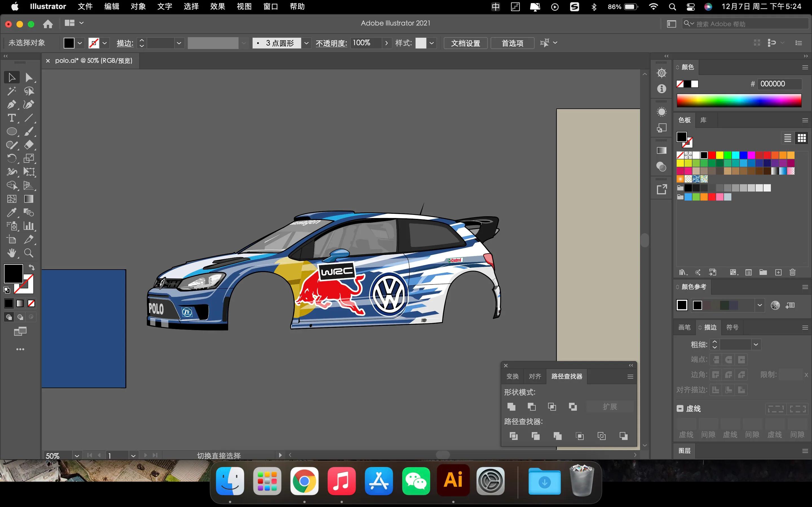This screenshot has height=507, width=812.
Task: Switch swatches to thumbnail grid view
Action: [x=802, y=138]
